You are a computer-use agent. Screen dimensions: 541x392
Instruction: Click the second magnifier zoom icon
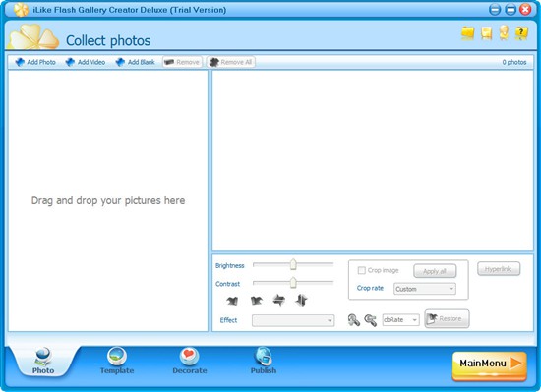point(371,320)
